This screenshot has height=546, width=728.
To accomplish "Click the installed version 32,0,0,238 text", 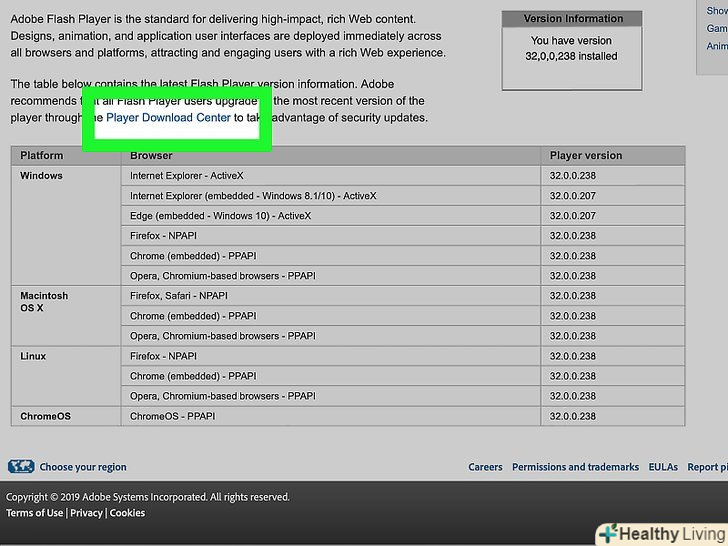I will (571, 56).
